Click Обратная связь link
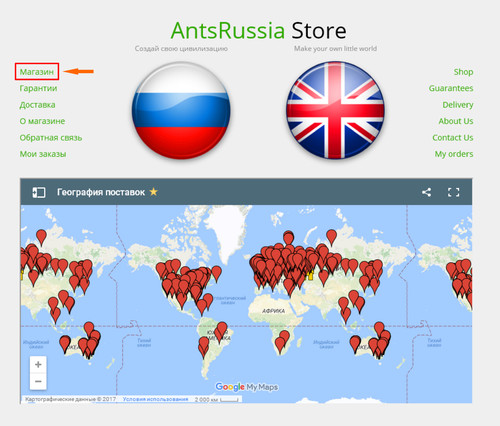Viewport: 500px width, 426px height. point(51,137)
